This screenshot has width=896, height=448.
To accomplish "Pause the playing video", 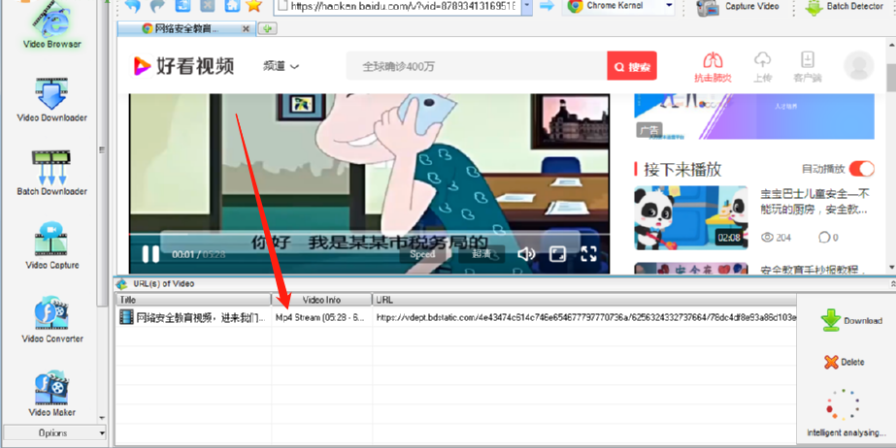I will coord(150,254).
